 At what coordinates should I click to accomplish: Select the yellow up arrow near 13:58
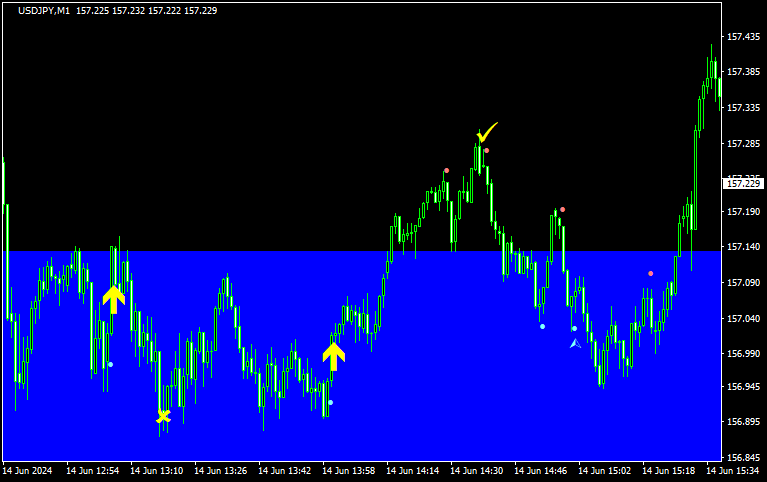(x=333, y=355)
